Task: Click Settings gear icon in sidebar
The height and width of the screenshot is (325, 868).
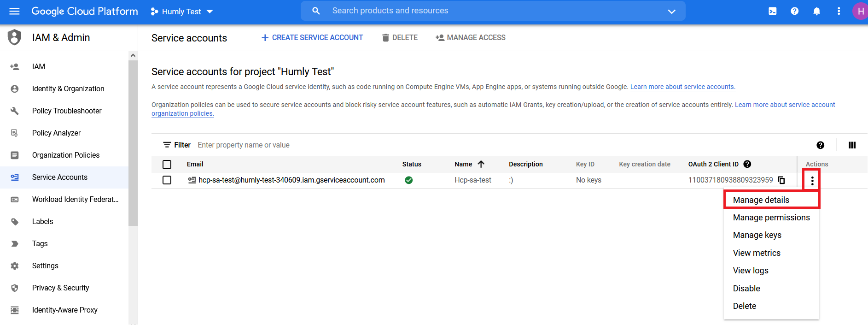Action: click(15, 266)
